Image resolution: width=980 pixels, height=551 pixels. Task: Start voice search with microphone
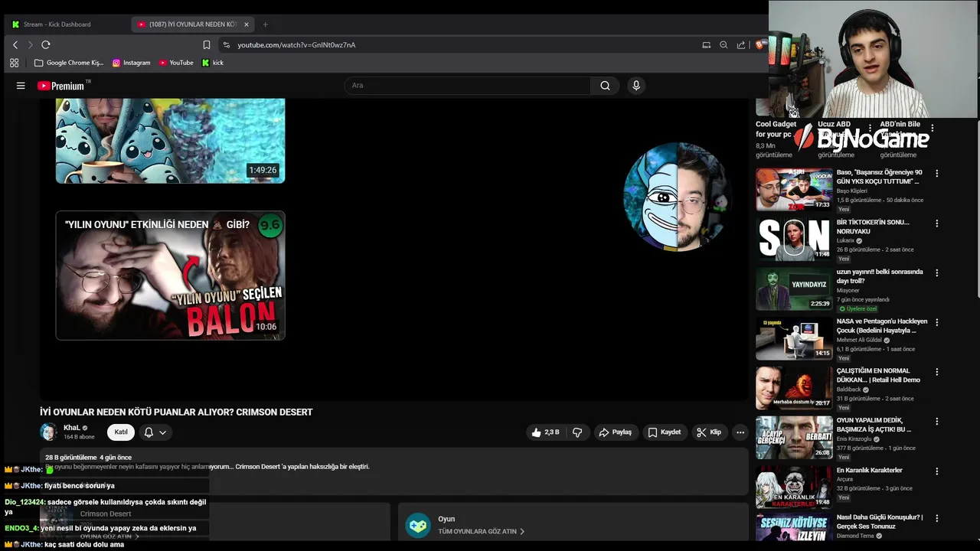pos(635,86)
